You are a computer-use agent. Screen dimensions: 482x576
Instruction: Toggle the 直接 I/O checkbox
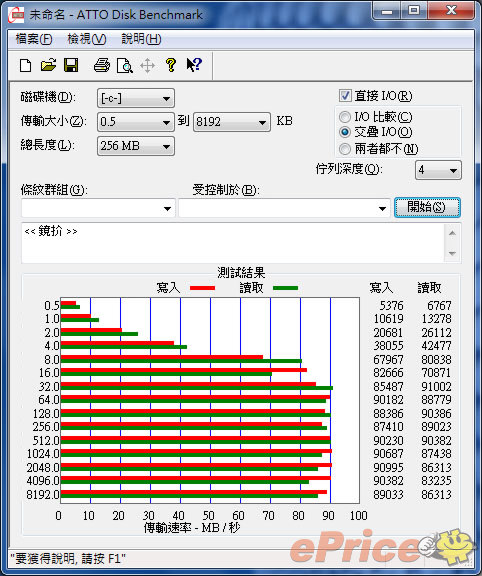[345, 96]
